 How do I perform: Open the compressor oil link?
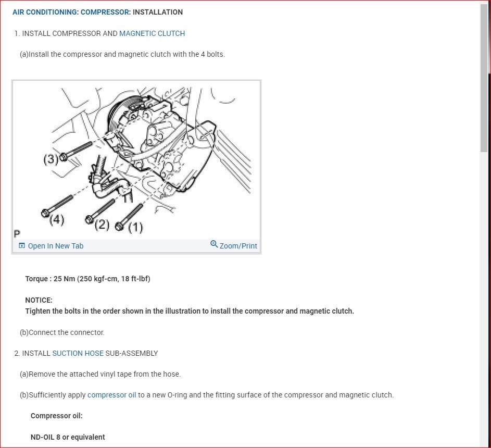pos(112,395)
